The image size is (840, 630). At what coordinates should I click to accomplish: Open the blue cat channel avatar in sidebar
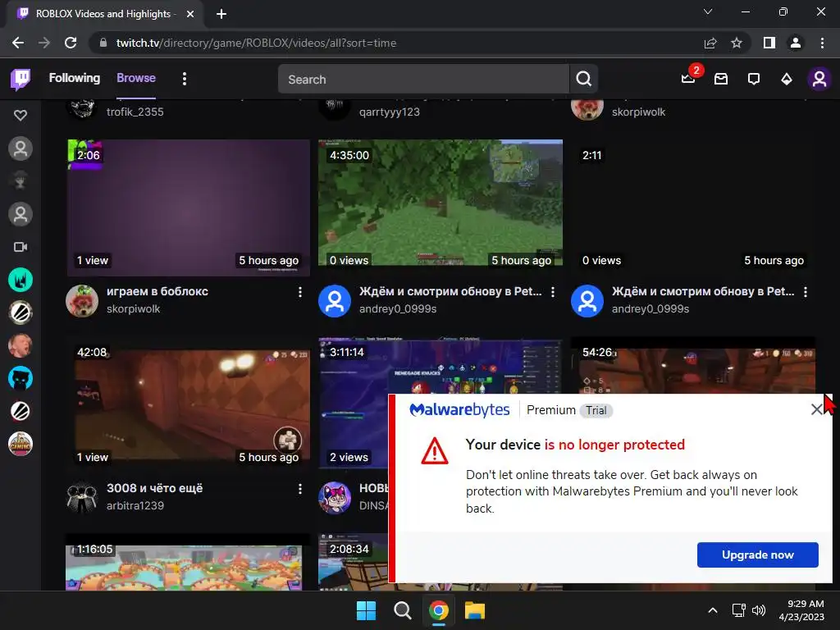pos(21,378)
